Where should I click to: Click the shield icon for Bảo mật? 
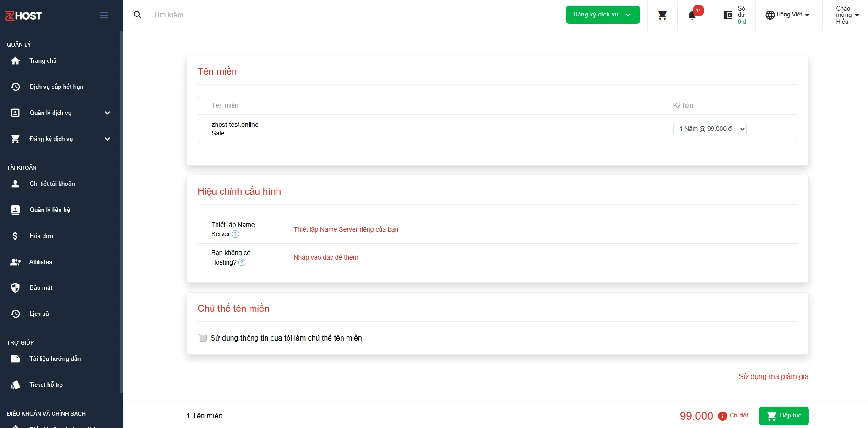(15, 287)
